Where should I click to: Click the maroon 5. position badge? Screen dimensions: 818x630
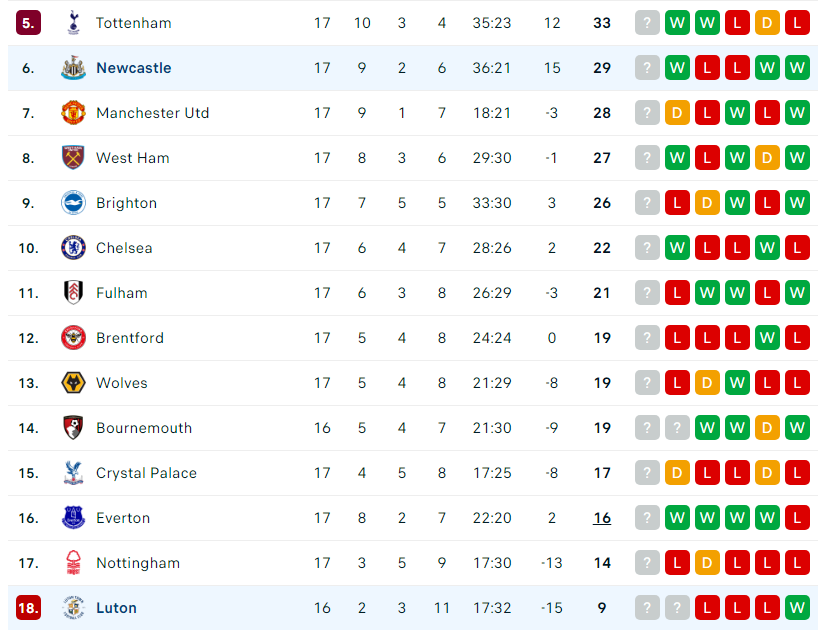pyautogui.click(x=28, y=23)
